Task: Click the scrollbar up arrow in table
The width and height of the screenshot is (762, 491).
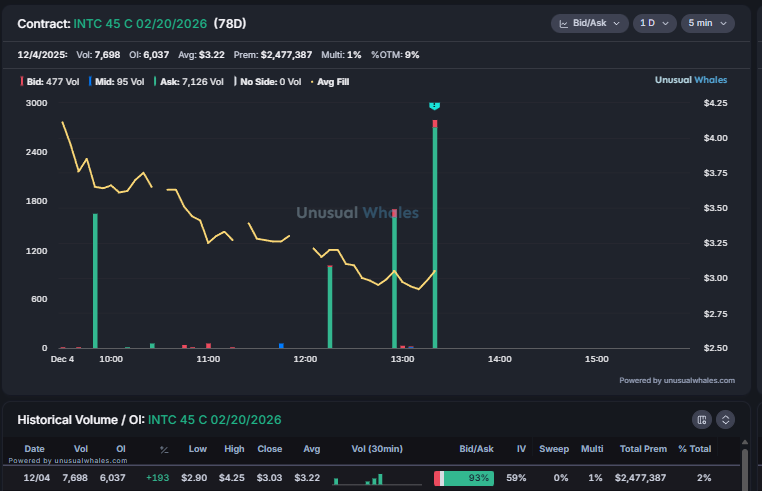Action: (x=745, y=442)
